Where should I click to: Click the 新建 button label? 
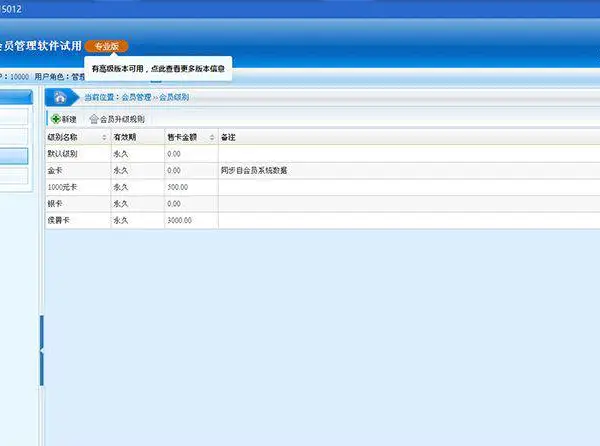[x=69, y=119]
